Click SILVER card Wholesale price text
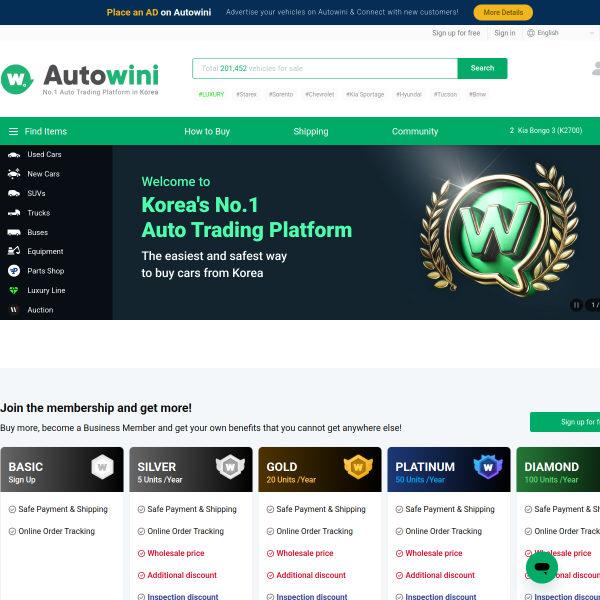The image size is (600, 600). 176,553
